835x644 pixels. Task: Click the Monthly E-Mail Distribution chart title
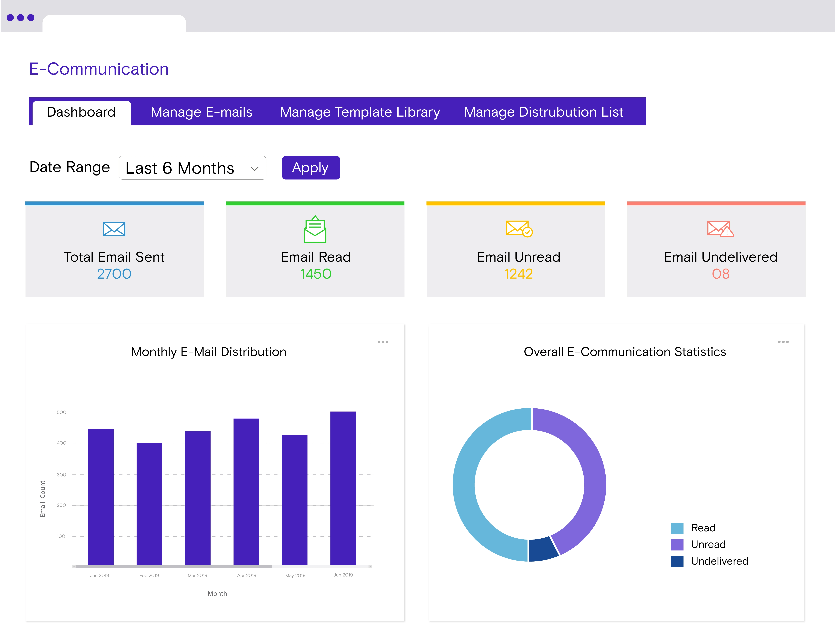209,352
